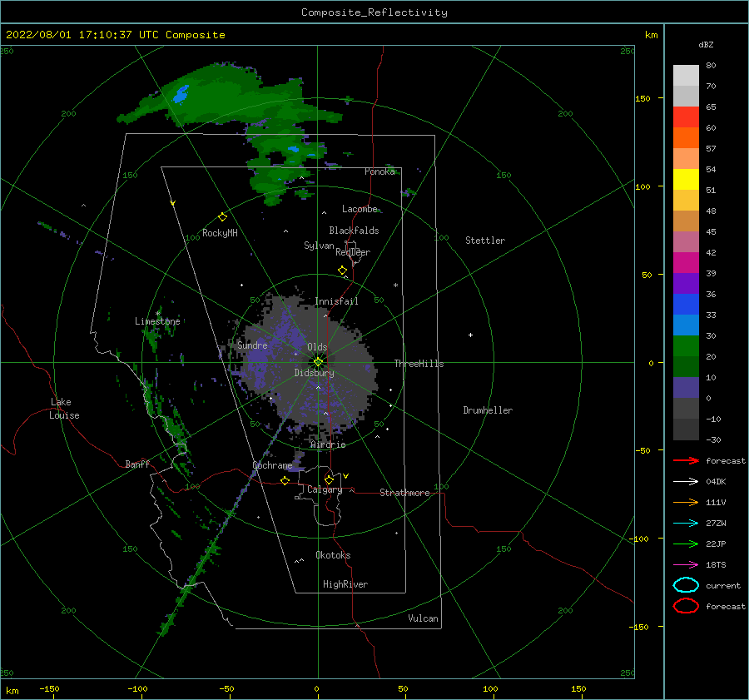Click the light blue 30-33 dBZ swatch
The height and width of the screenshot is (700, 749).
(x=686, y=325)
